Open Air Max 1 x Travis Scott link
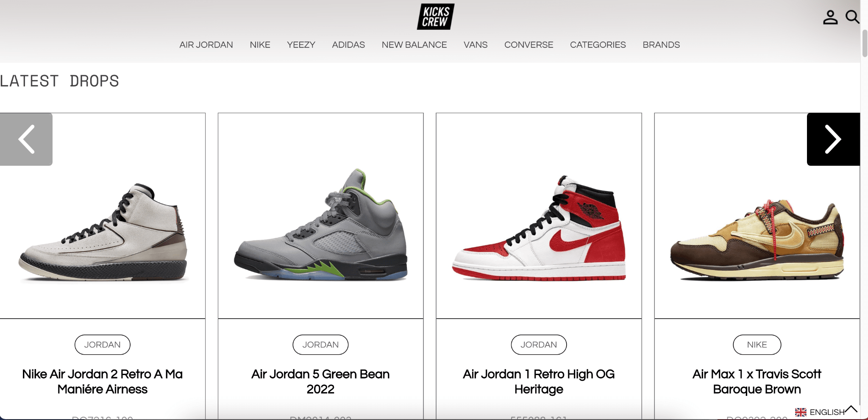 tap(757, 381)
